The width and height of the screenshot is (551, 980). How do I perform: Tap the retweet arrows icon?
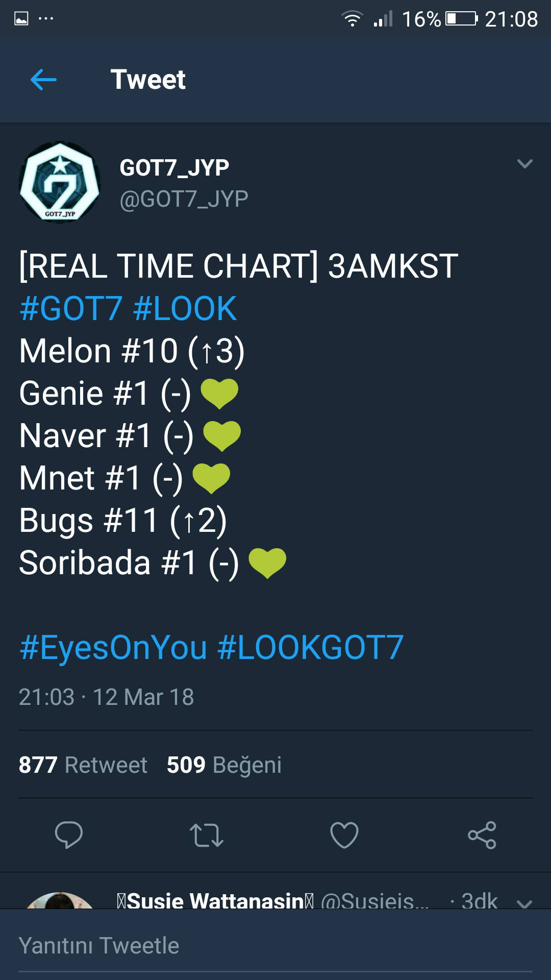coord(207,835)
